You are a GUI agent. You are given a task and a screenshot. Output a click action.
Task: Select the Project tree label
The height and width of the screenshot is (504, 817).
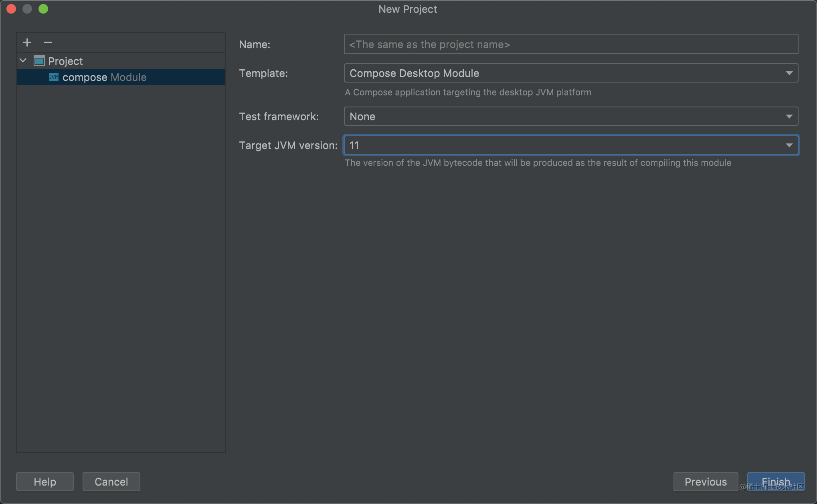65,61
